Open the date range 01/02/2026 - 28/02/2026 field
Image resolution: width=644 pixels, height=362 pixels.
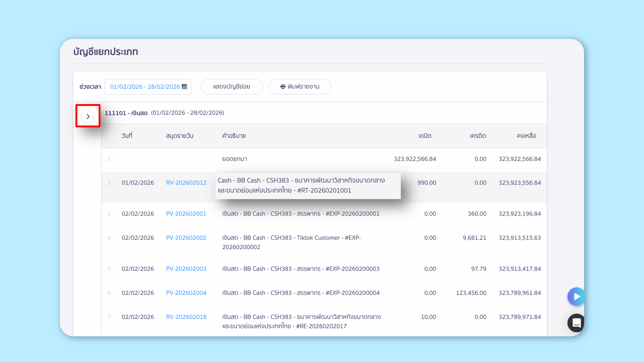[145, 87]
